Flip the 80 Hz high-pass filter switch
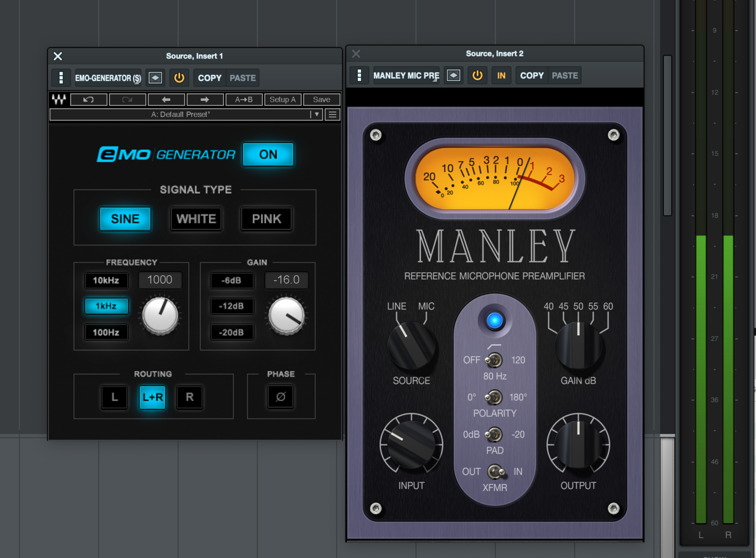Screen dimensions: 756x558 click(x=494, y=360)
